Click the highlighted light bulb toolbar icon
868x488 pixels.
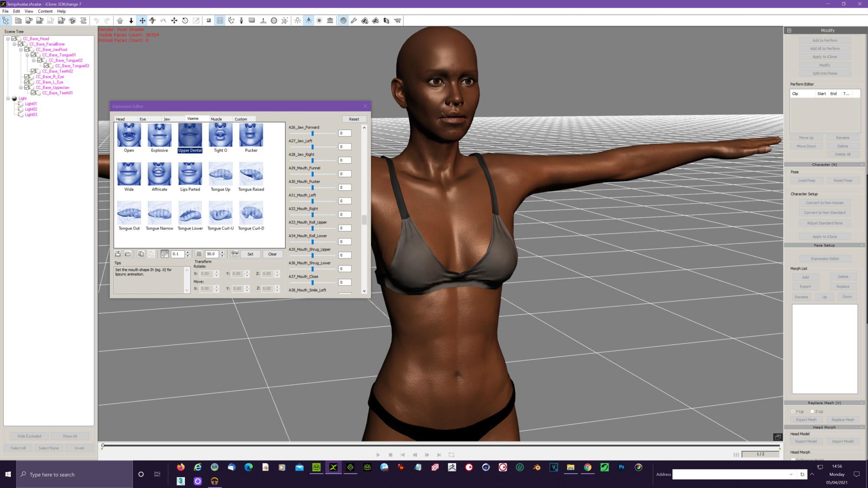(308, 20)
